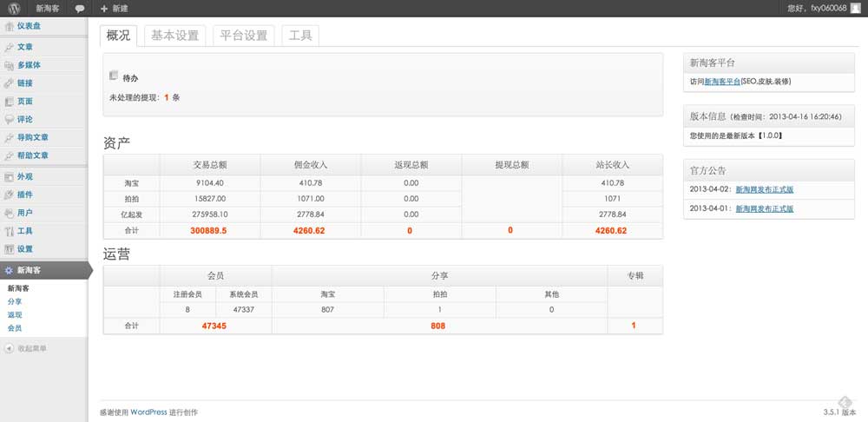Click the total 300889.5 value
The width and height of the screenshot is (868, 422).
(x=208, y=231)
